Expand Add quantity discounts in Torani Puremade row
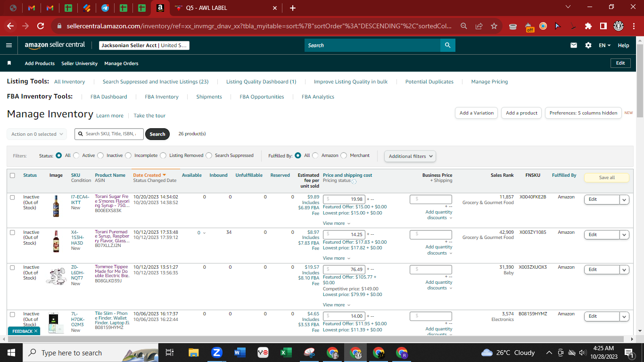This screenshot has width=644, height=362. pos(439,250)
